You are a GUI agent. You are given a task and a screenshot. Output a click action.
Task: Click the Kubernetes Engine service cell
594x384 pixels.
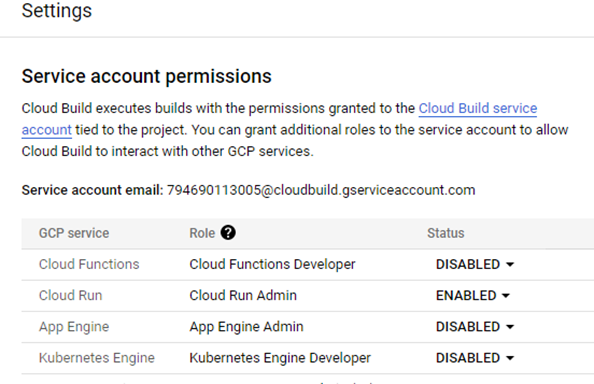click(x=97, y=358)
